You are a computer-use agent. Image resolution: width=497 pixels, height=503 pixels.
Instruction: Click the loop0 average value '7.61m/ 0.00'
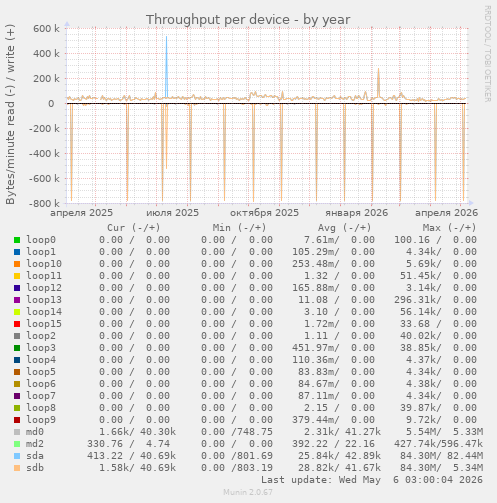pyautogui.click(x=339, y=240)
